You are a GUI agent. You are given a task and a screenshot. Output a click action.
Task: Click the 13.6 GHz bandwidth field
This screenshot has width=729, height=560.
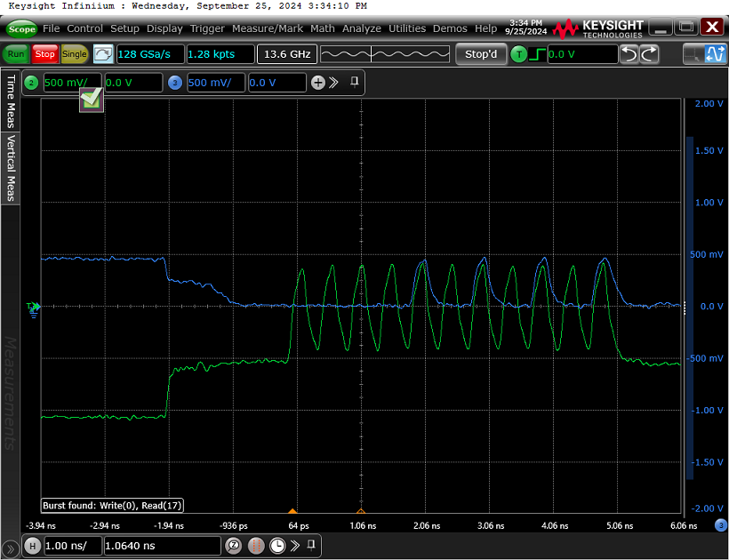point(287,54)
